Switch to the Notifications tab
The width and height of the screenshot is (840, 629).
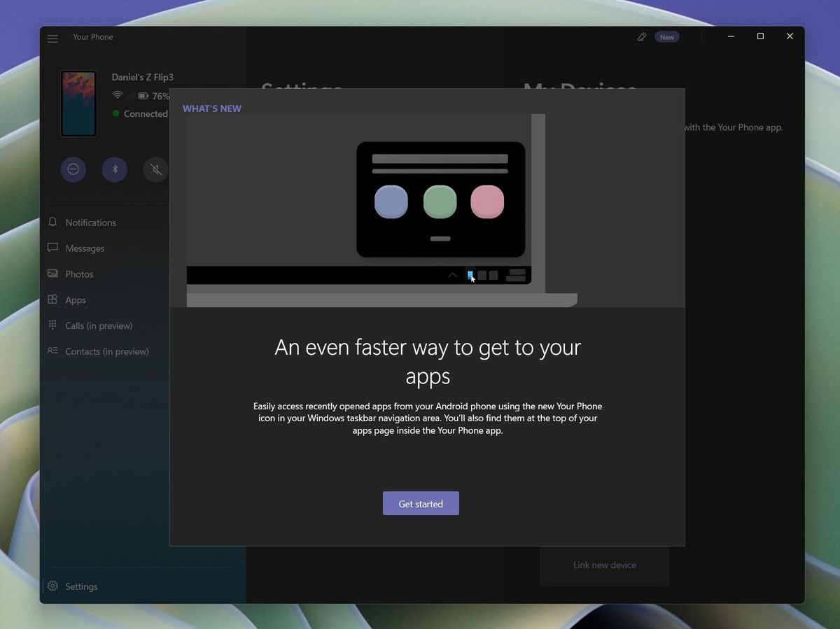point(90,222)
